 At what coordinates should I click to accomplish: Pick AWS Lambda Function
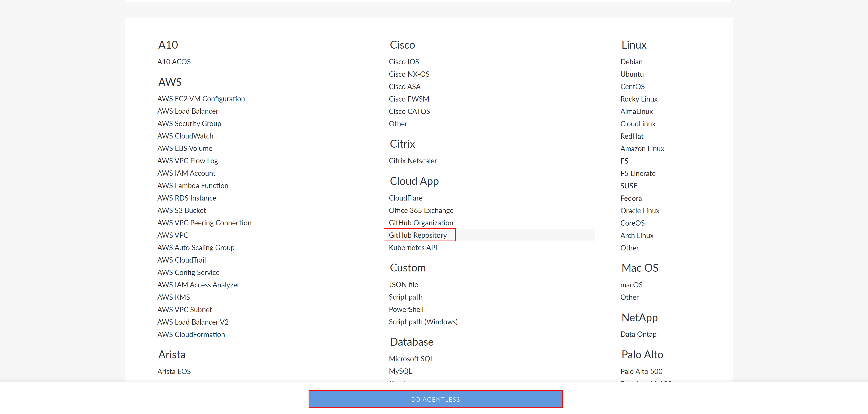pyautogui.click(x=193, y=186)
